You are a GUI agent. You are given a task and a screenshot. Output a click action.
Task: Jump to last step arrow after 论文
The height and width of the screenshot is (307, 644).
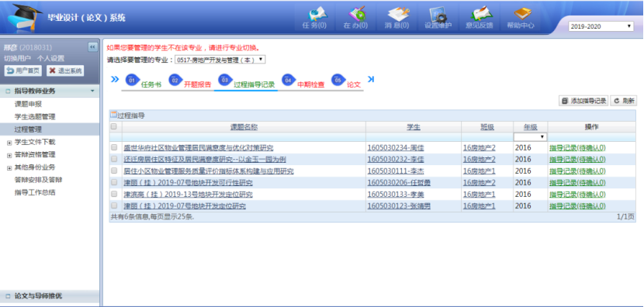click(x=370, y=79)
